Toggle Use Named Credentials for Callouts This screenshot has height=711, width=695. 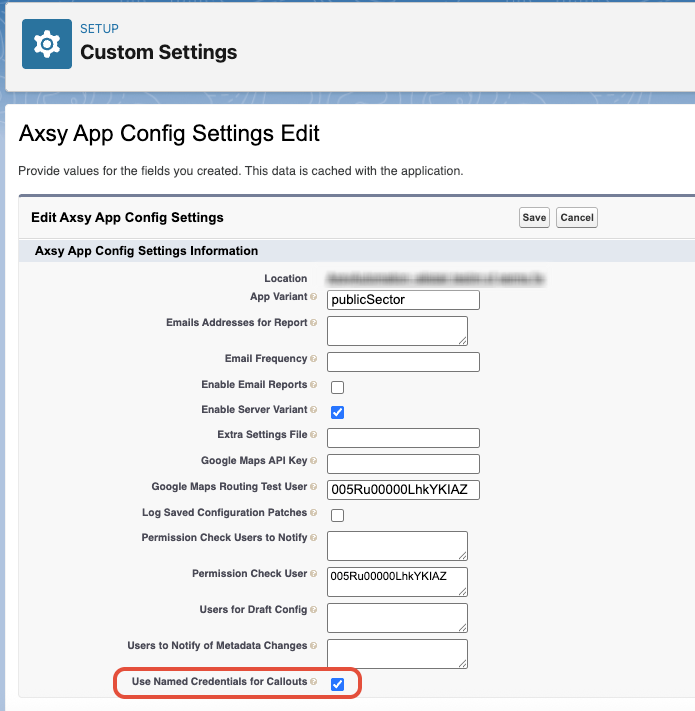pyautogui.click(x=337, y=684)
